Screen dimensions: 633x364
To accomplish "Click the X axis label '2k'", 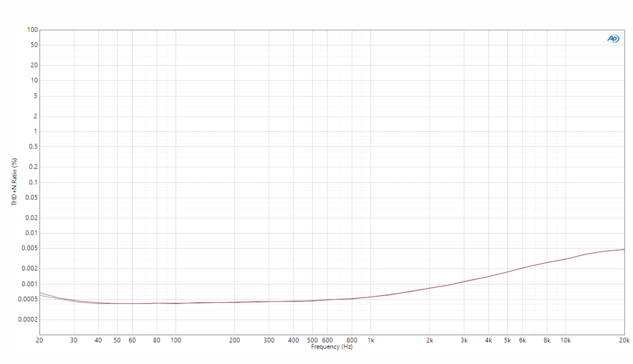I will (x=430, y=340).
